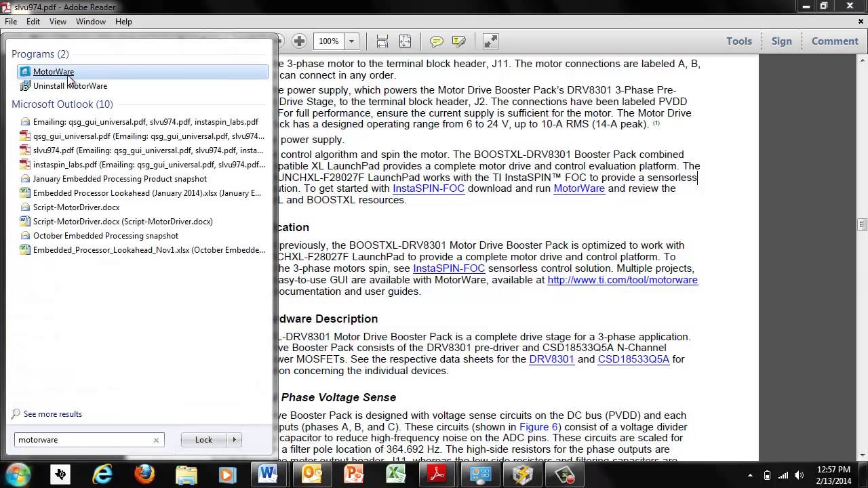The image size is (868, 488).
Task: Follow the MotorWare hyperlink in the document
Action: coord(579,188)
